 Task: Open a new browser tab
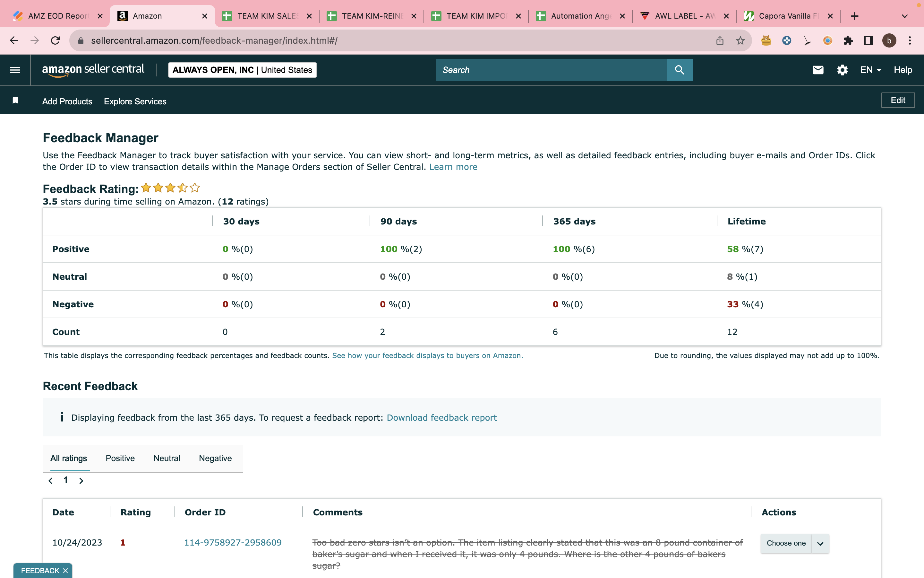point(854,16)
